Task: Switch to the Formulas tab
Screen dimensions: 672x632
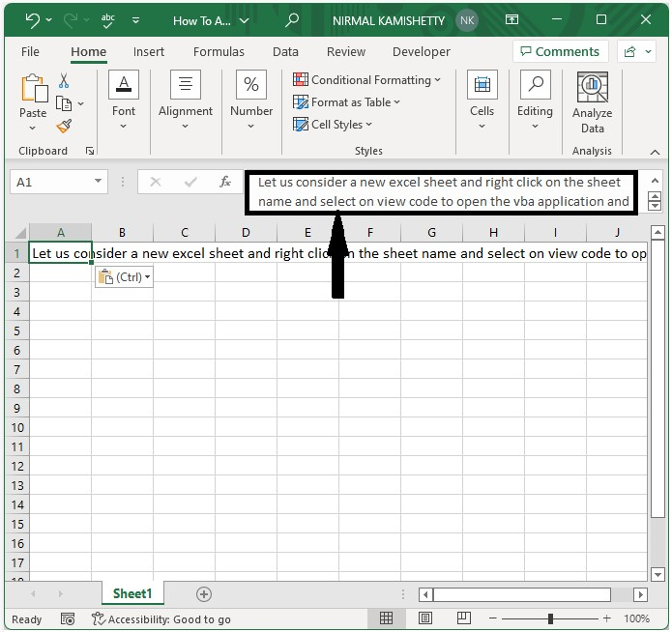Action: [219, 52]
